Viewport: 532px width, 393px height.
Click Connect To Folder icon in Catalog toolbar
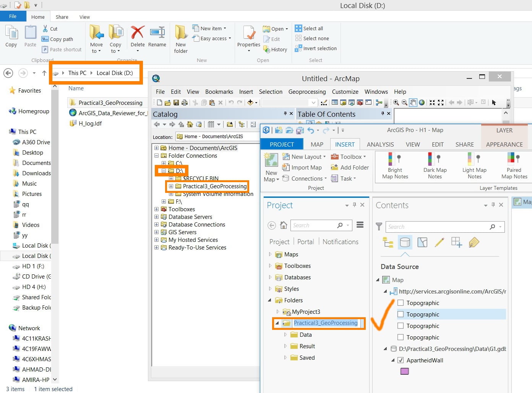click(230, 124)
